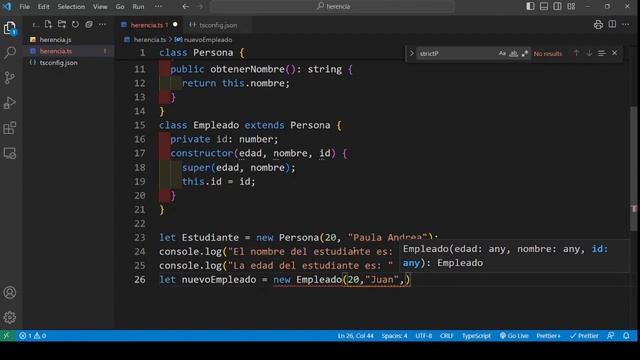Open the Run menu
640x360 pixels.
pos(138,7)
